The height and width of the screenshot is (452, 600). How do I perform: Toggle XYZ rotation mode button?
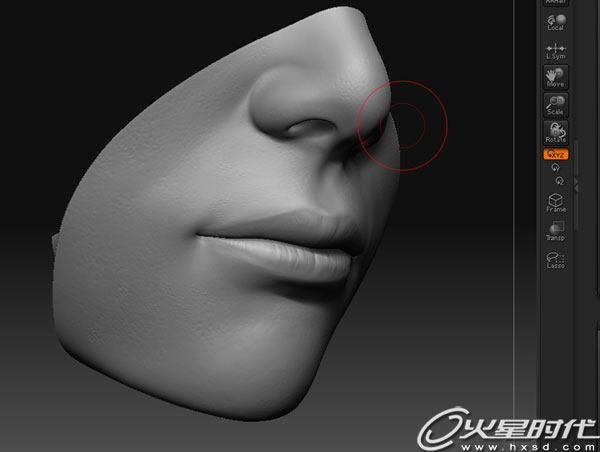pos(556,154)
